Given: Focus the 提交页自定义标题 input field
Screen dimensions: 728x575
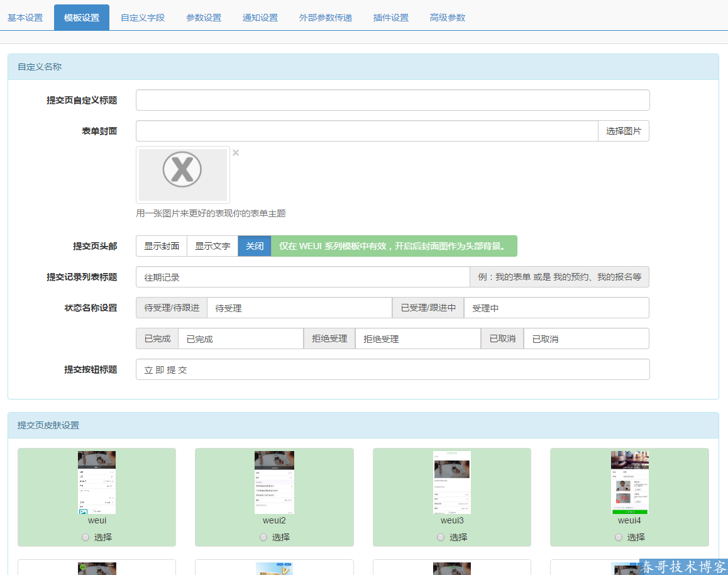Looking at the screenshot, I should tap(392, 100).
